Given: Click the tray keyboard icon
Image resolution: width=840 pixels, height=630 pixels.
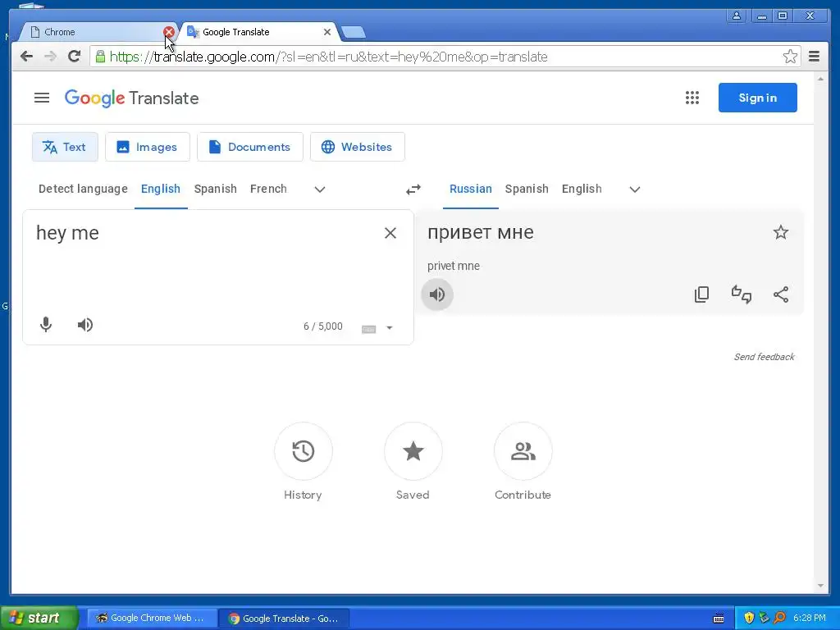Looking at the screenshot, I should tap(719, 619).
